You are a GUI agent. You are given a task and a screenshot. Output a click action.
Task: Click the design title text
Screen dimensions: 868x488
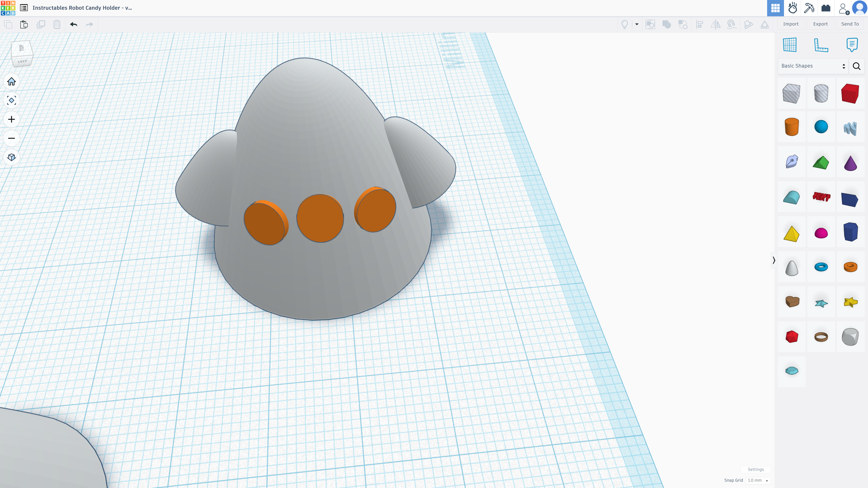click(x=82, y=8)
